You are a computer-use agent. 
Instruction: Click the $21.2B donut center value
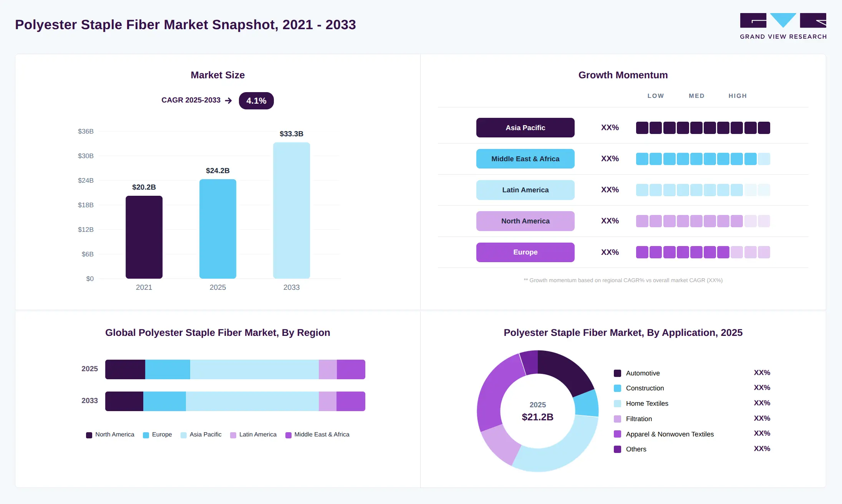click(x=537, y=417)
